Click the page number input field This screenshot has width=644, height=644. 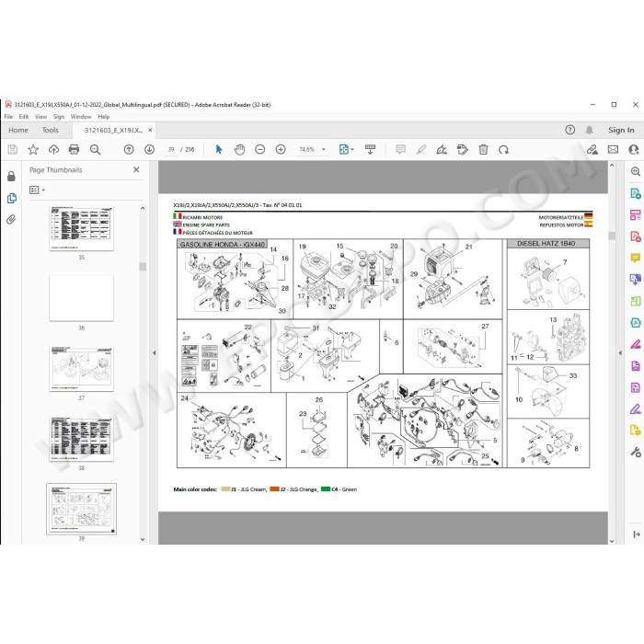click(171, 149)
